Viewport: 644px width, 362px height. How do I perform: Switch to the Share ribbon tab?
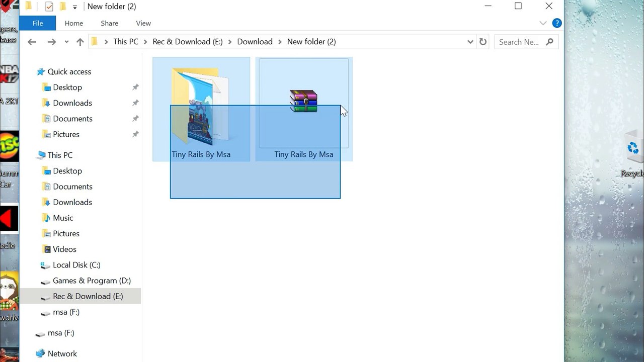click(x=109, y=23)
